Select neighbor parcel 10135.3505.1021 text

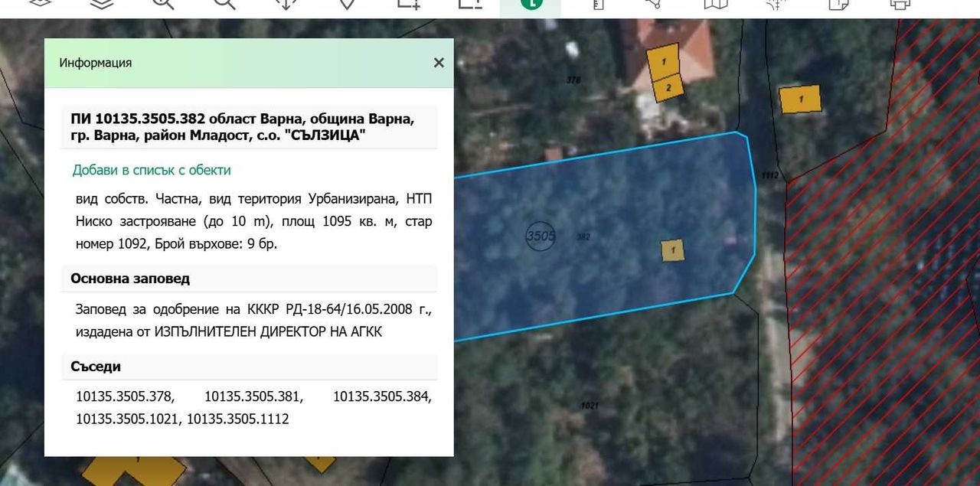pos(129,419)
